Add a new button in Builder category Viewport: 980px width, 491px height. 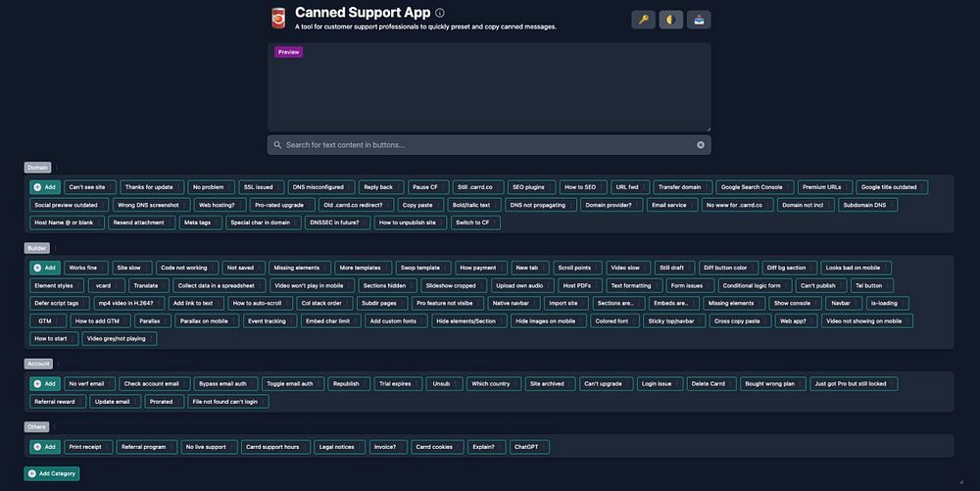tap(45, 268)
